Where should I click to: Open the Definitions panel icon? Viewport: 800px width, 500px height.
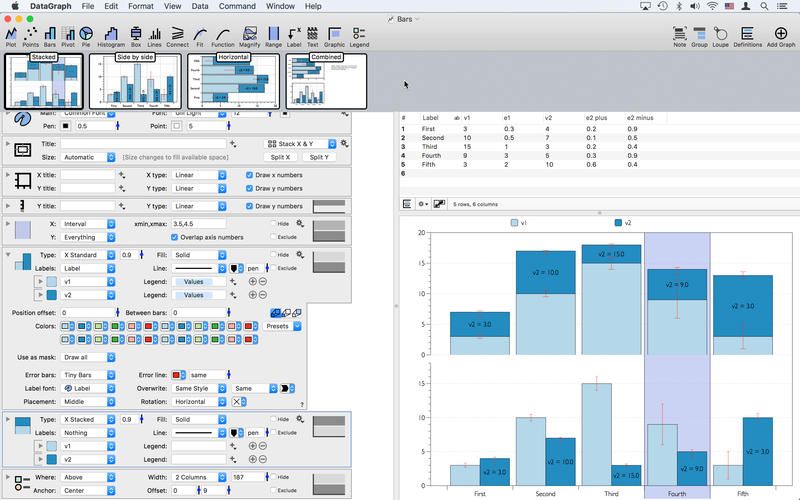747,37
